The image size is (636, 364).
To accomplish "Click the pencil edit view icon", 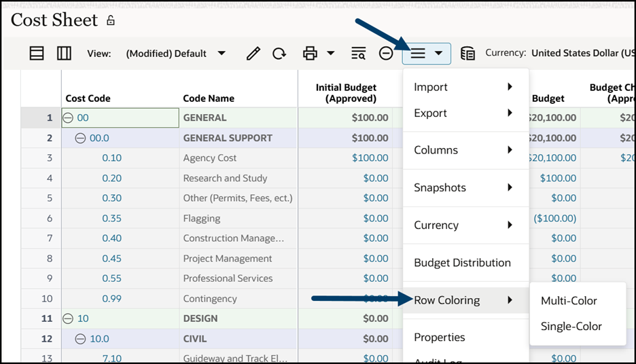I will coord(253,53).
